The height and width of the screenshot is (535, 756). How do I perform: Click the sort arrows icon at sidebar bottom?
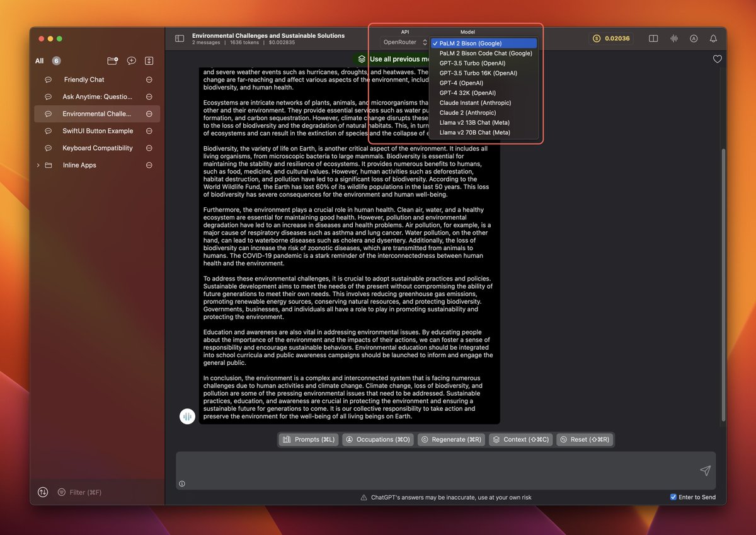point(43,492)
